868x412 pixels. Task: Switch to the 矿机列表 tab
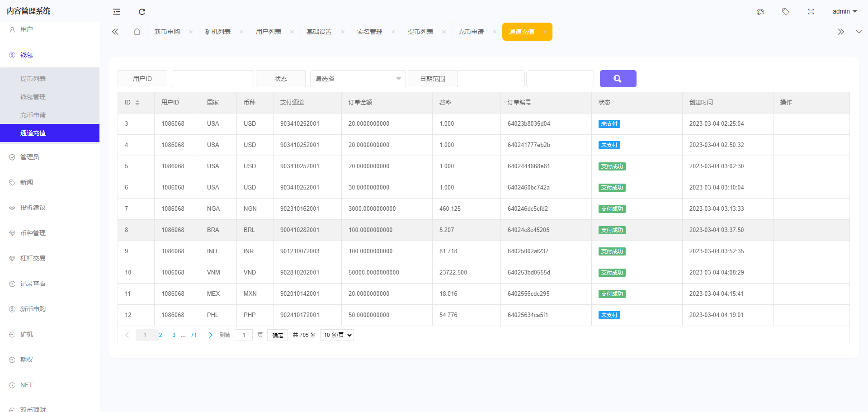(217, 32)
